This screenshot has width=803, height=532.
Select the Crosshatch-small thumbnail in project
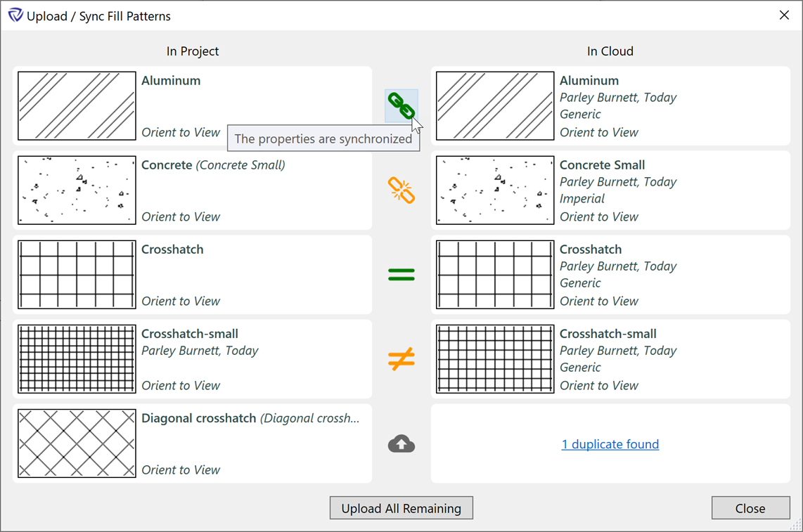point(77,359)
